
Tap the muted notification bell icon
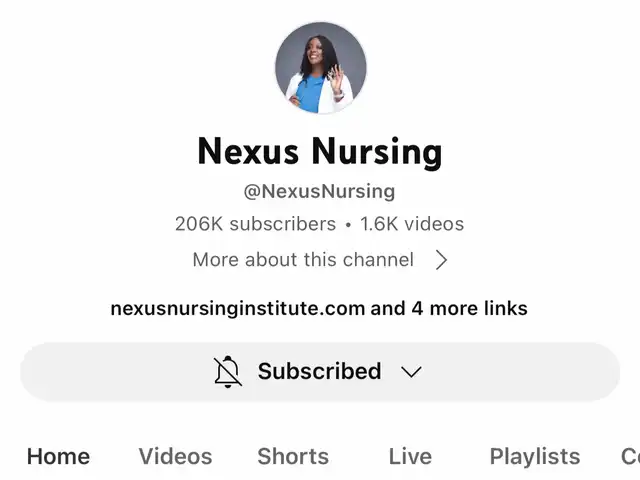tap(228, 371)
